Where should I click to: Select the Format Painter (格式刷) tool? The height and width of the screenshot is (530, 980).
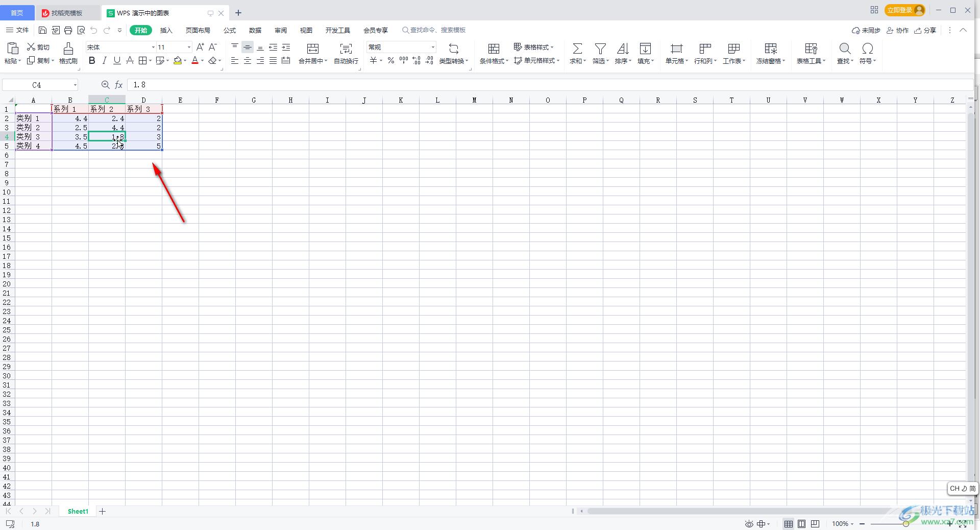[x=68, y=53]
